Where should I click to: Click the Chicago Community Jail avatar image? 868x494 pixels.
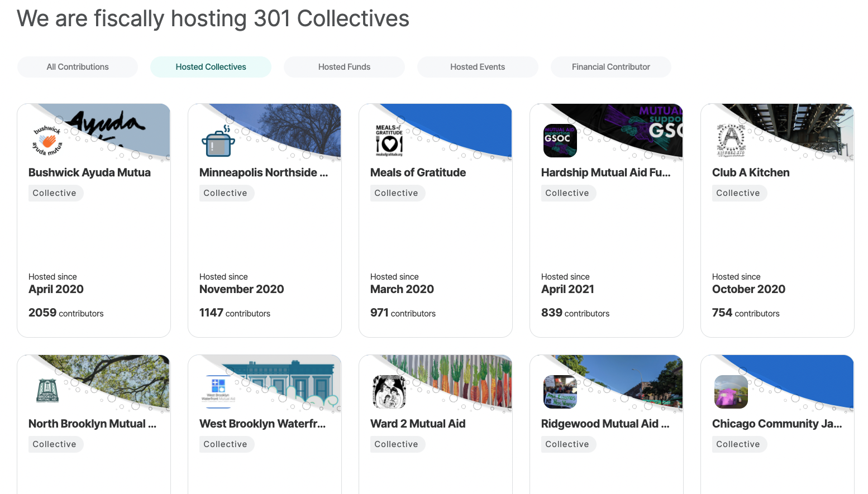point(731,392)
